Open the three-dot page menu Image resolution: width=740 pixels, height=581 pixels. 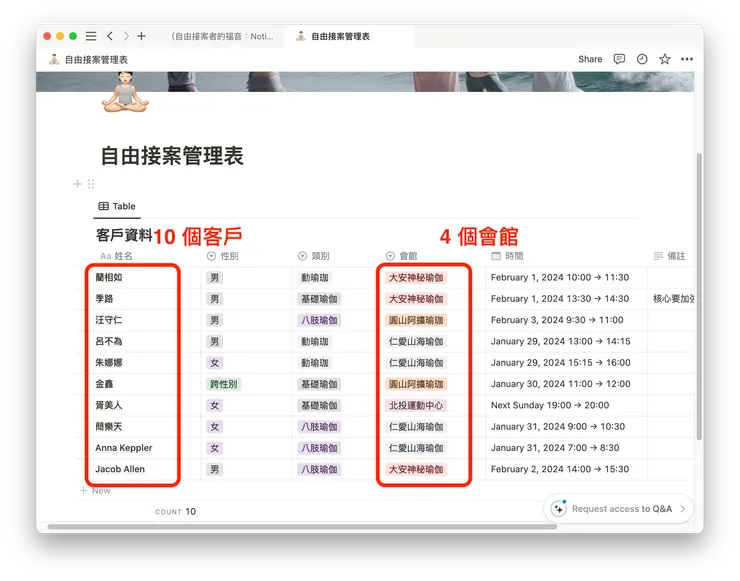point(687,59)
